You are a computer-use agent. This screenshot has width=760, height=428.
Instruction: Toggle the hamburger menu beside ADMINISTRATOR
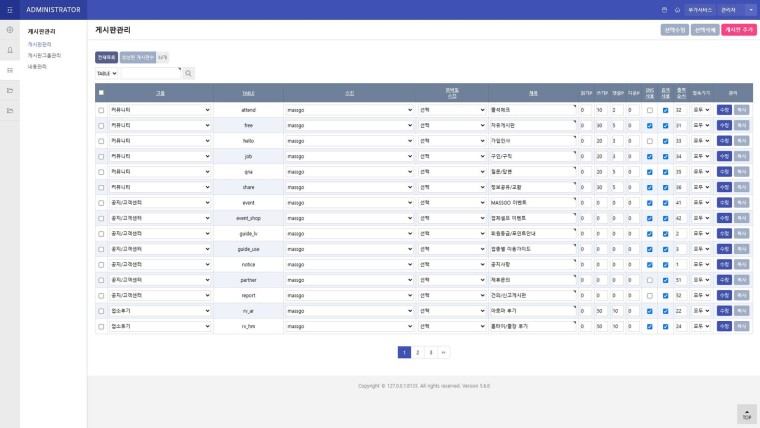tap(10, 10)
